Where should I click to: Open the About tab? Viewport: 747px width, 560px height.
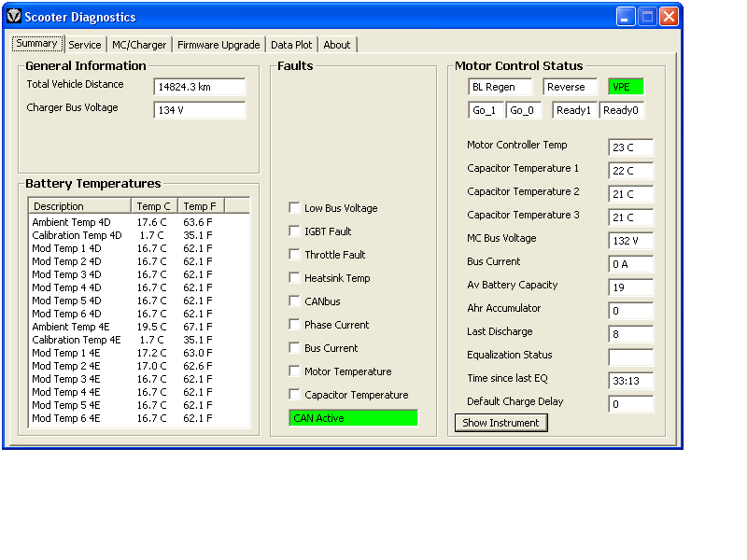337,45
